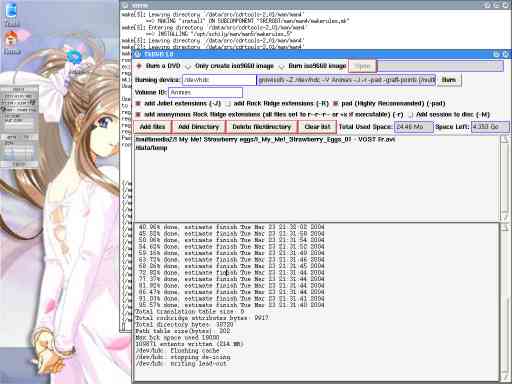Viewport: 512px width, 384px height.
Task: Enable 'add Rock Ridge extensions (-R)'
Action: pos(228,104)
